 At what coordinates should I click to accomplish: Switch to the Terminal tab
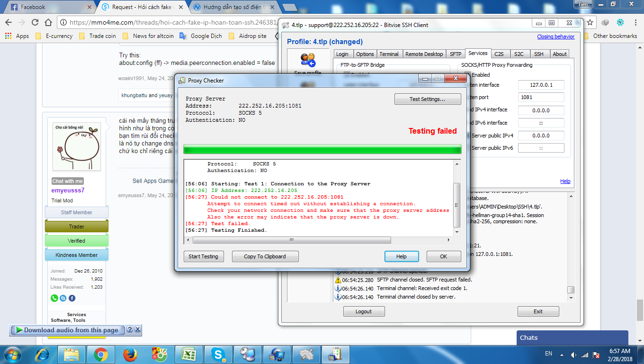tap(389, 54)
